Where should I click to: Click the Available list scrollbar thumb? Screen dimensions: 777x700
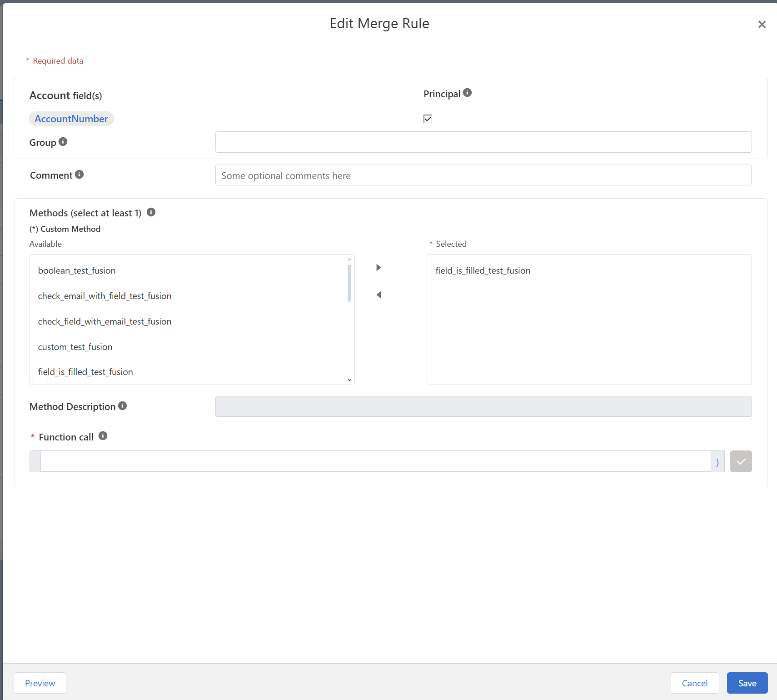click(349, 283)
